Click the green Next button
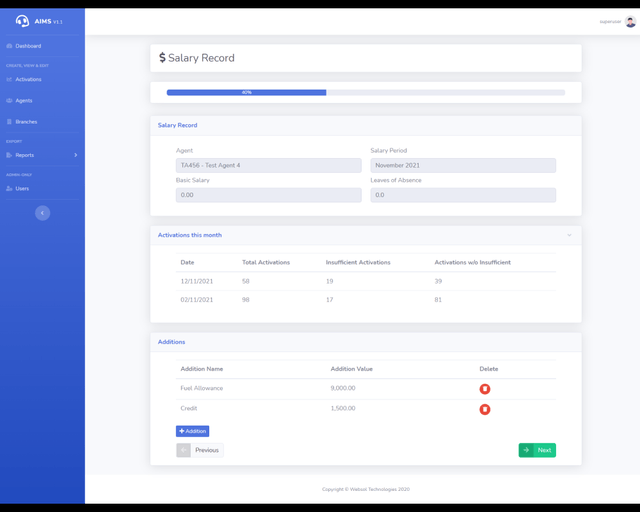The height and width of the screenshot is (512, 640). pos(537,450)
